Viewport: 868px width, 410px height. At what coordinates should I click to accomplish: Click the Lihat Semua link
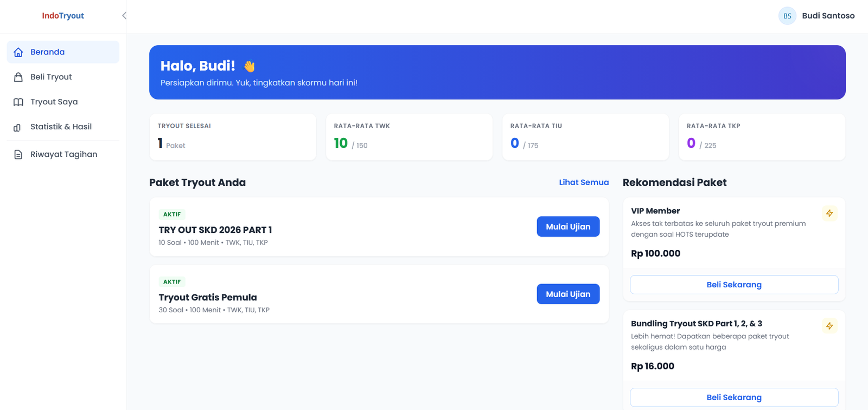point(584,182)
